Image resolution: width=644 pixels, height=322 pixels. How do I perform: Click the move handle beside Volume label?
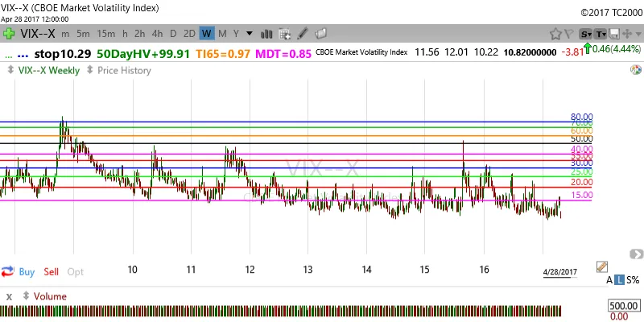26,295
